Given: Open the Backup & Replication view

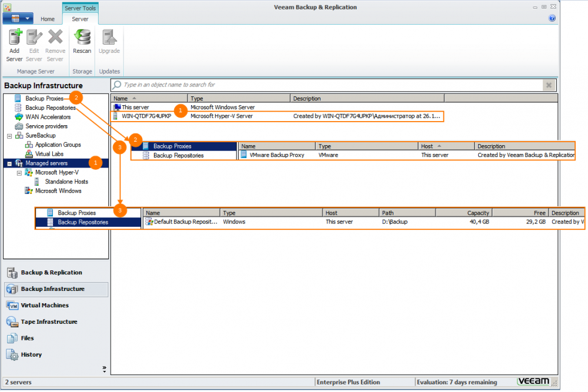Looking at the screenshot, I should point(56,273).
